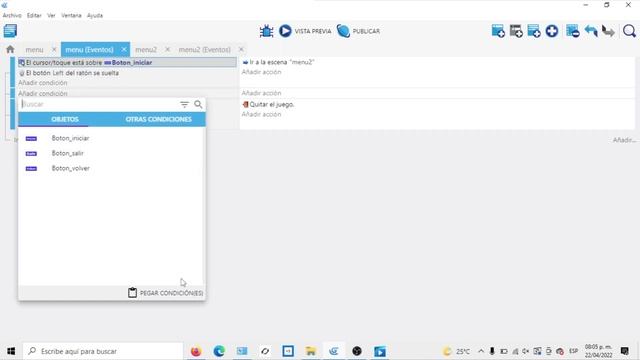Open Windows Start menu
Viewport: 640px width, 360px height.
coord(11,351)
